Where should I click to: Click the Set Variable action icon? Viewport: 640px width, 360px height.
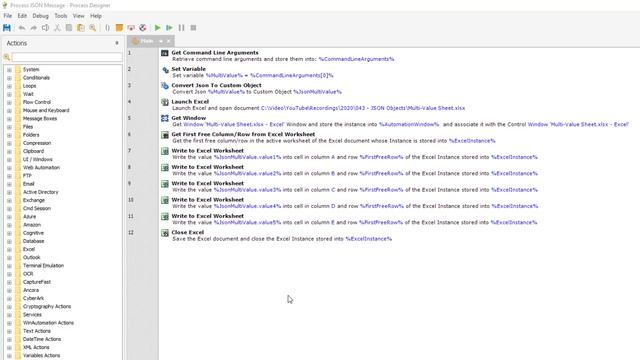click(165, 70)
